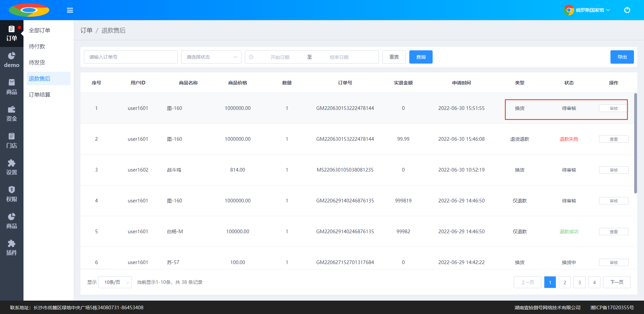Click 查看 for the 白杨-M row

tap(614, 232)
